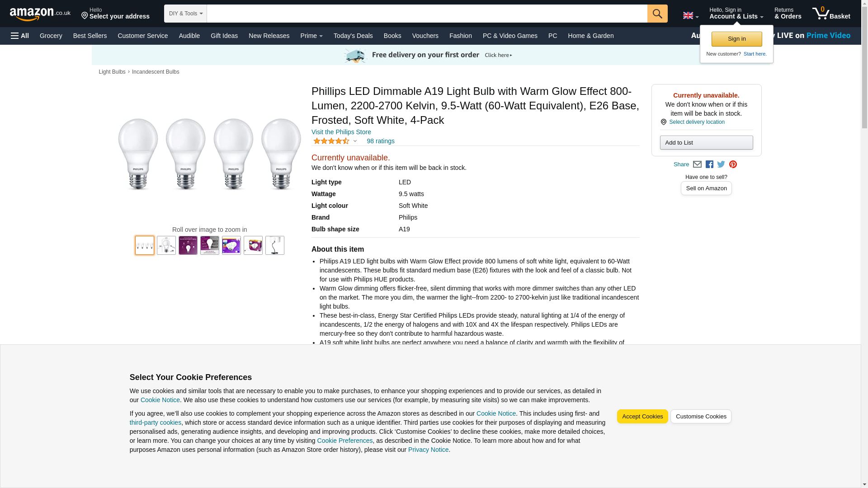868x488 pixels.
Task: Click the search magnifier button
Action: coord(657,14)
